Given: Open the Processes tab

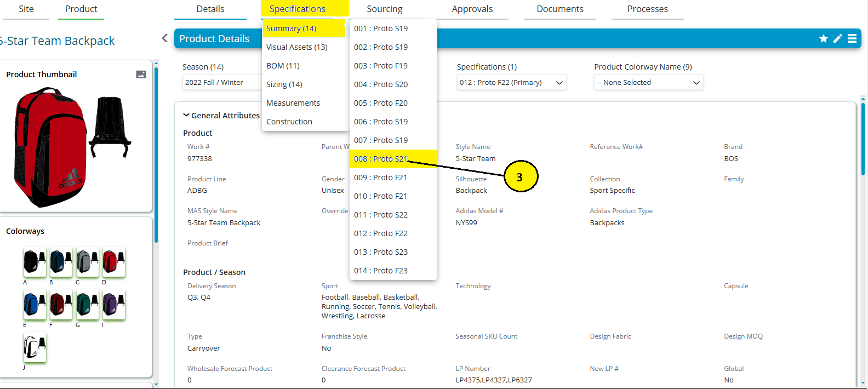Looking at the screenshot, I should click(x=648, y=9).
